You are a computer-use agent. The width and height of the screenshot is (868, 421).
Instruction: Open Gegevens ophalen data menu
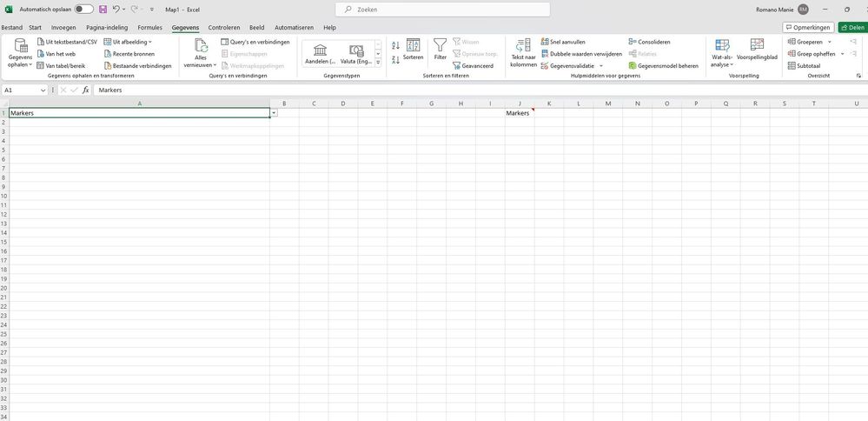[20, 54]
